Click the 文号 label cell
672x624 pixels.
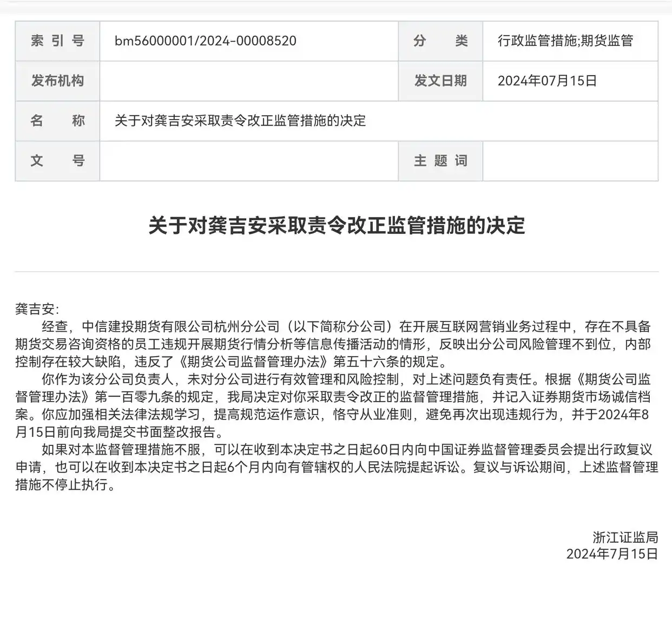pos(57,161)
